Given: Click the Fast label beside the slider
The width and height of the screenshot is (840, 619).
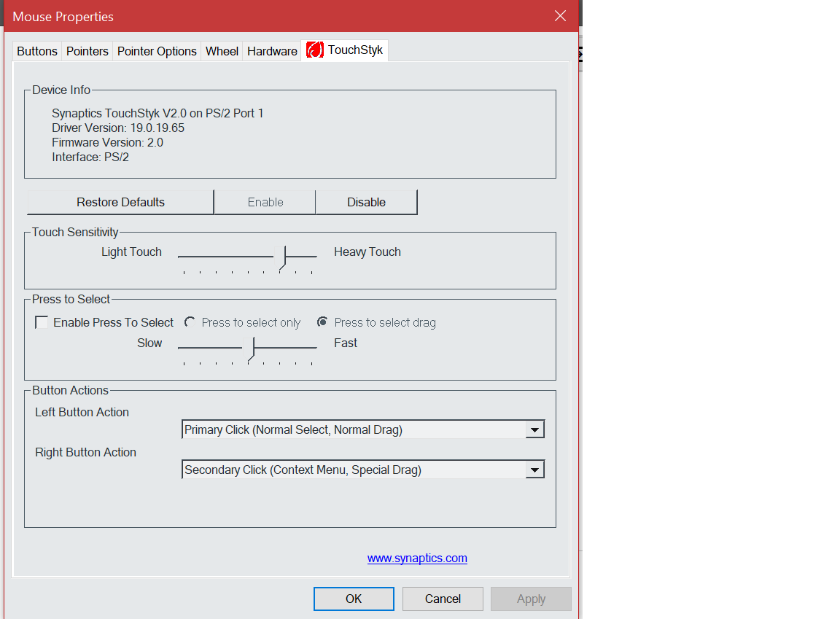Looking at the screenshot, I should 346,343.
